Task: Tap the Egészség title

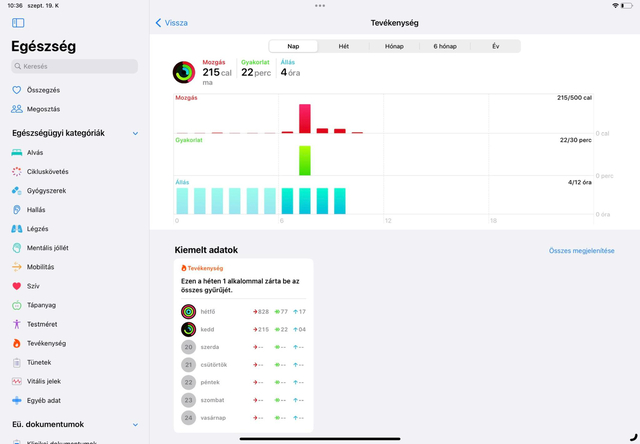Action: coord(43,46)
